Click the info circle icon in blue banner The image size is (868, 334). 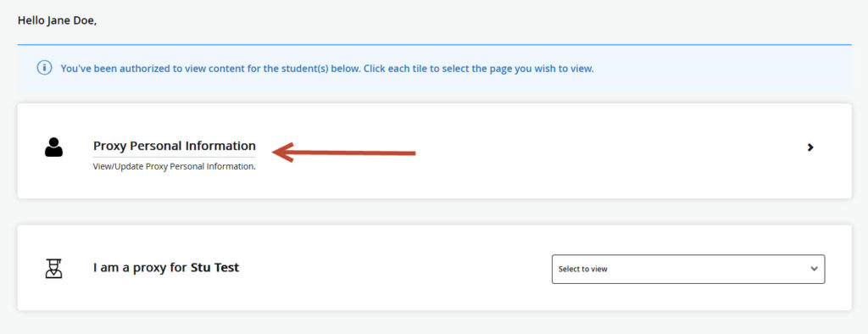[x=44, y=68]
